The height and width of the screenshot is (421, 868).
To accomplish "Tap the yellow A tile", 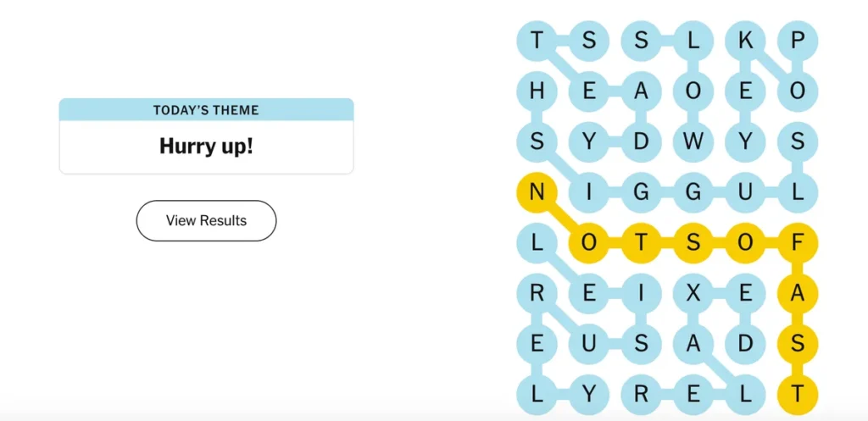I will click(x=798, y=294).
